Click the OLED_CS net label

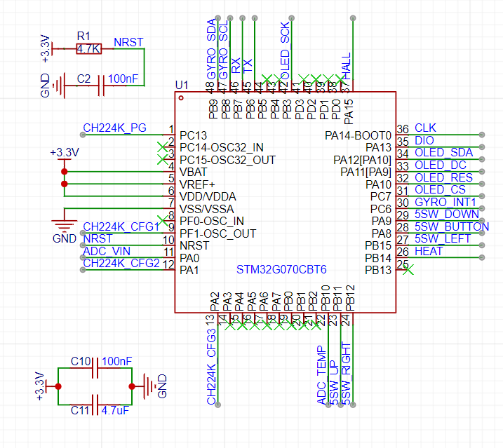point(440,189)
